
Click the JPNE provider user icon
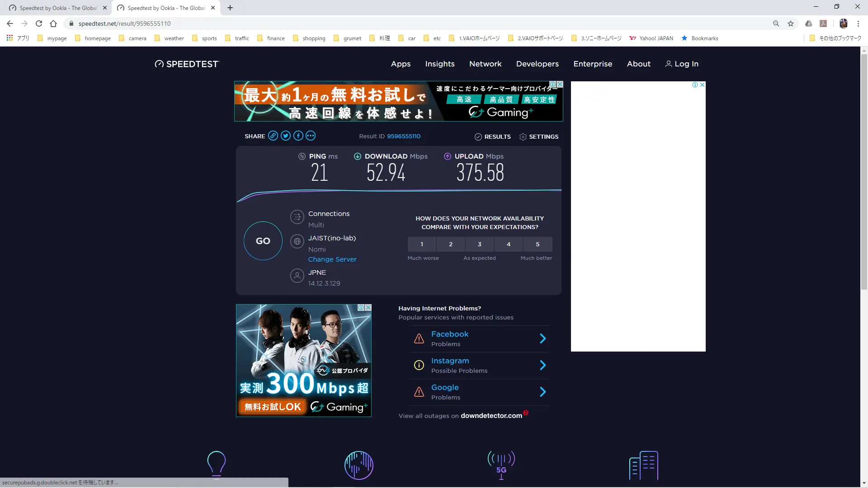(x=297, y=276)
